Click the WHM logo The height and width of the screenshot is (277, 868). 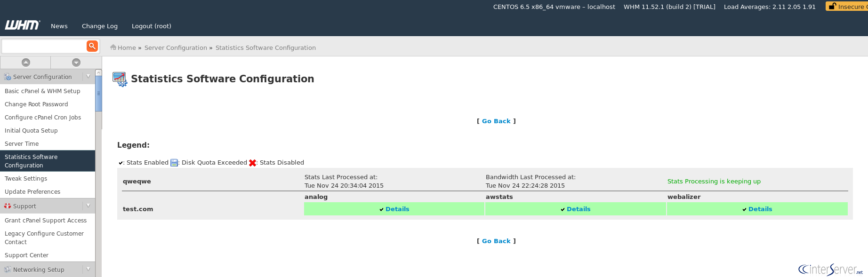click(22, 25)
